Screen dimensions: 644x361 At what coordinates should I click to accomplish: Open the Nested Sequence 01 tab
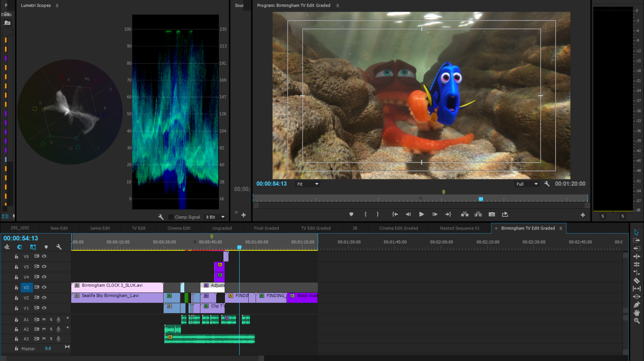pyautogui.click(x=460, y=228)
